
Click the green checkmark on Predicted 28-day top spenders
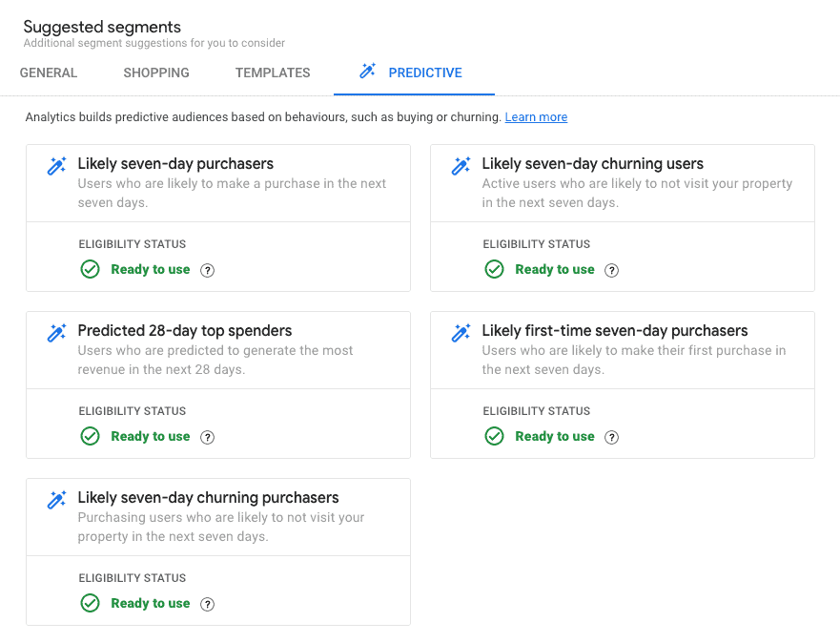[x=90, y=436]
